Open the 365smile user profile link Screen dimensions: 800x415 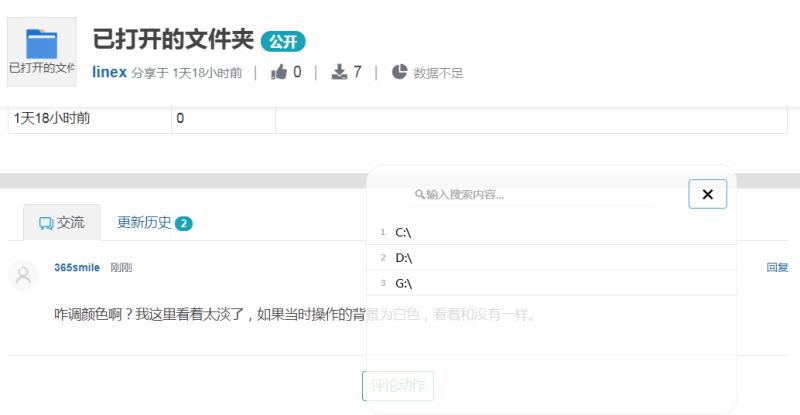coord(77,267)
